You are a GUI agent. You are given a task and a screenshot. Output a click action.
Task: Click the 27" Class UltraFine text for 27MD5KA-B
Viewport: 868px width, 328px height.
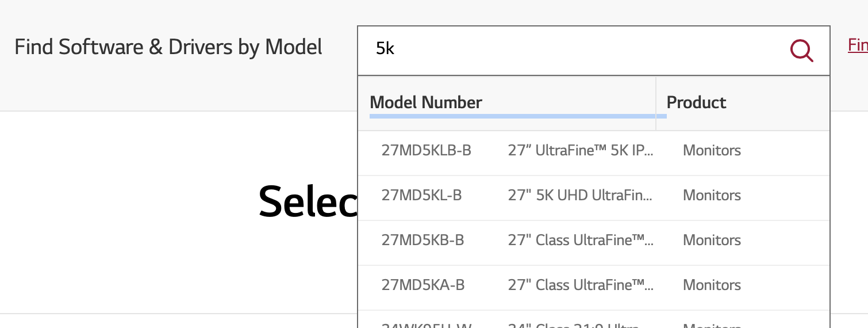(581, 285)
